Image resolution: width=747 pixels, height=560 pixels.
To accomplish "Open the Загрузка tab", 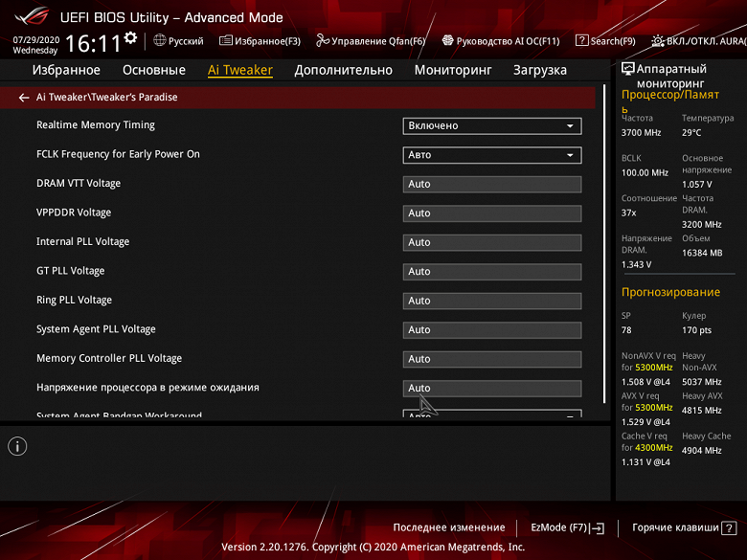I will 540,70.
